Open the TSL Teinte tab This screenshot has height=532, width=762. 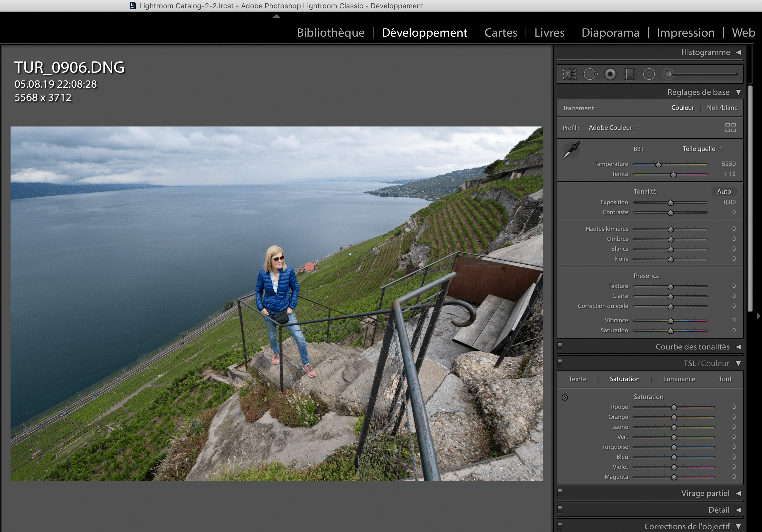tap(577, 379)
